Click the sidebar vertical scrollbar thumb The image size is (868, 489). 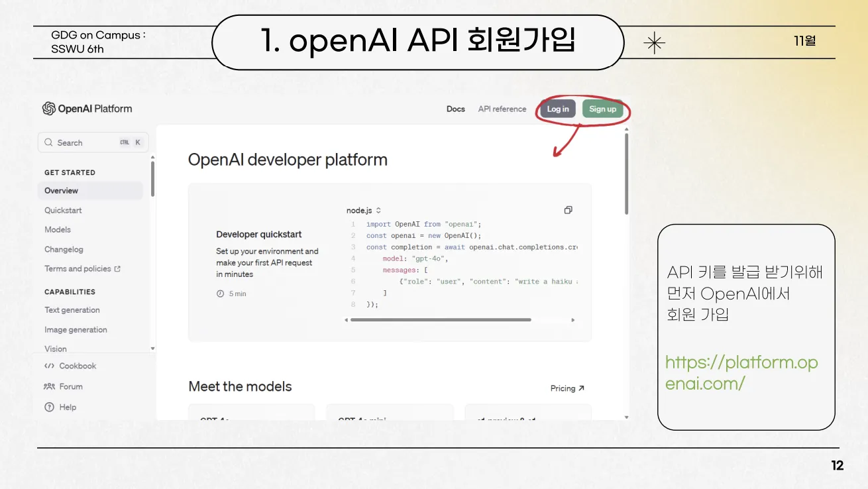click(x=153, y=179)
